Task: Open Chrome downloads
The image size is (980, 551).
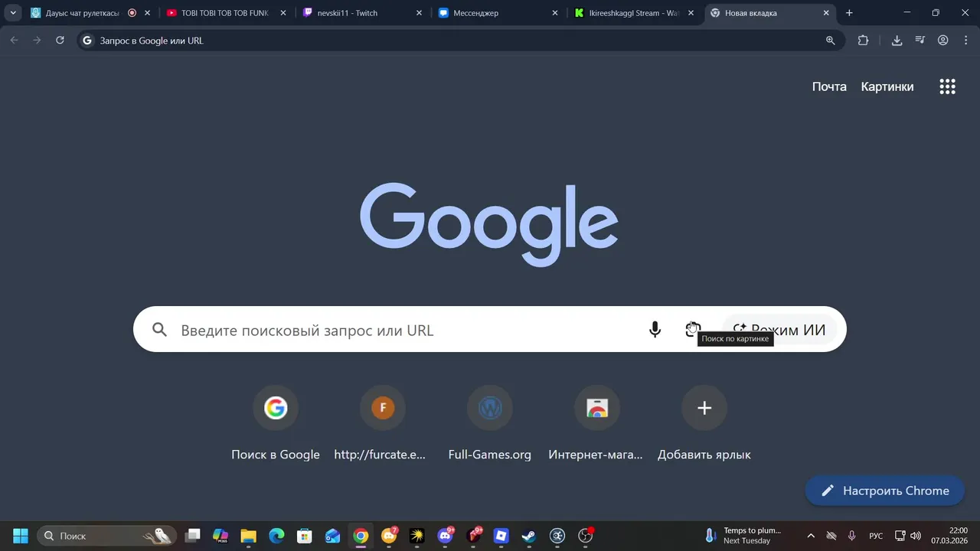Action: coord(897,41)
